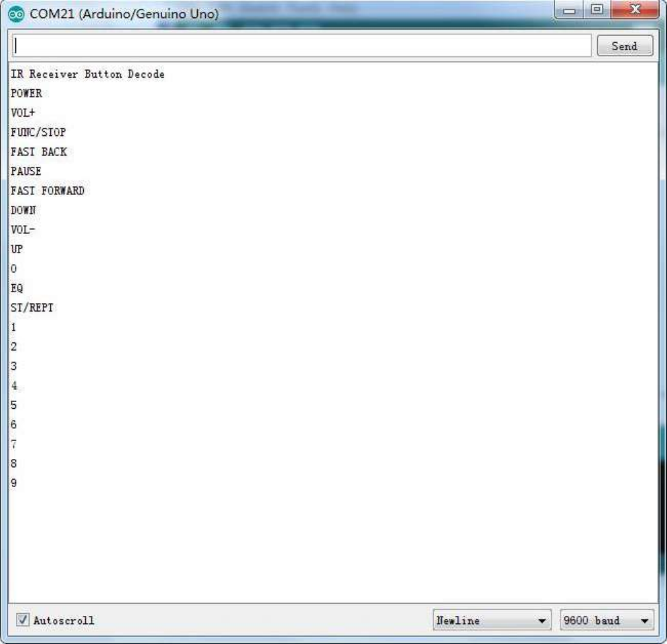Click the window title 'COM21 (Arduino/Genuino Uno)'
Viewport: 667px width, 644px height.
(x=124, y=14)
